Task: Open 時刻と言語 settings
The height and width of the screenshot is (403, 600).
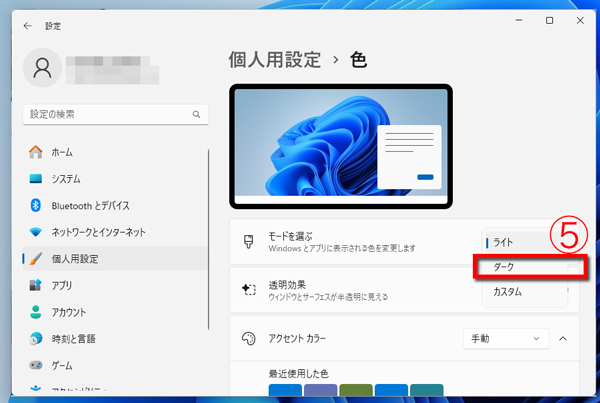Action: [x=74, y=338]
